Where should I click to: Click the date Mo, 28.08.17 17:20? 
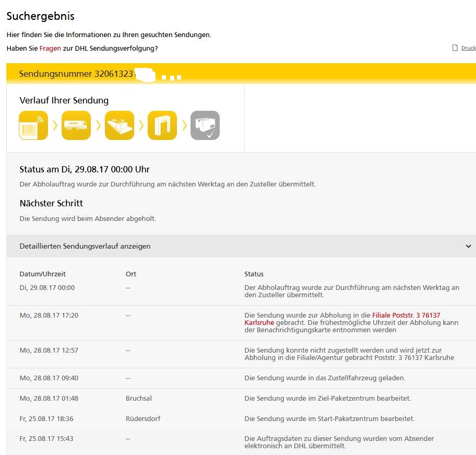coord(49,316)
